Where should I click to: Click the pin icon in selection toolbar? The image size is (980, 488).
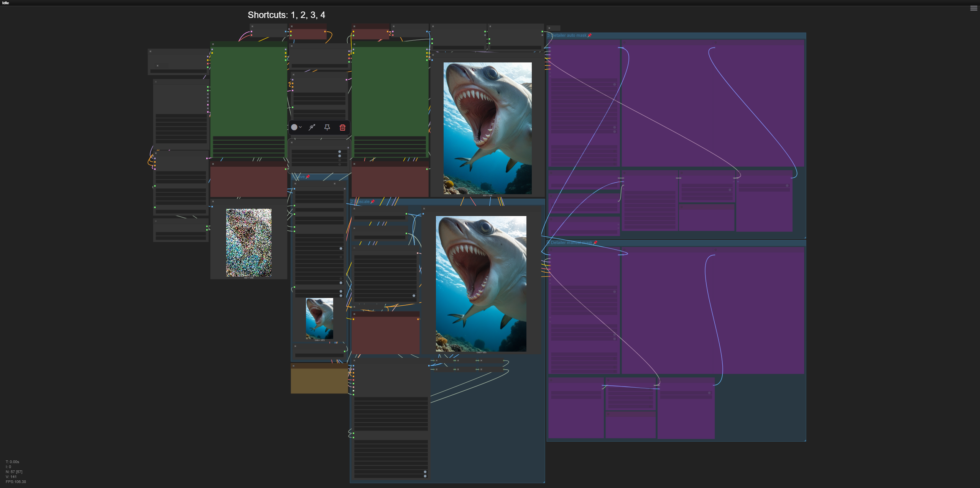click(x=327, y=128)
